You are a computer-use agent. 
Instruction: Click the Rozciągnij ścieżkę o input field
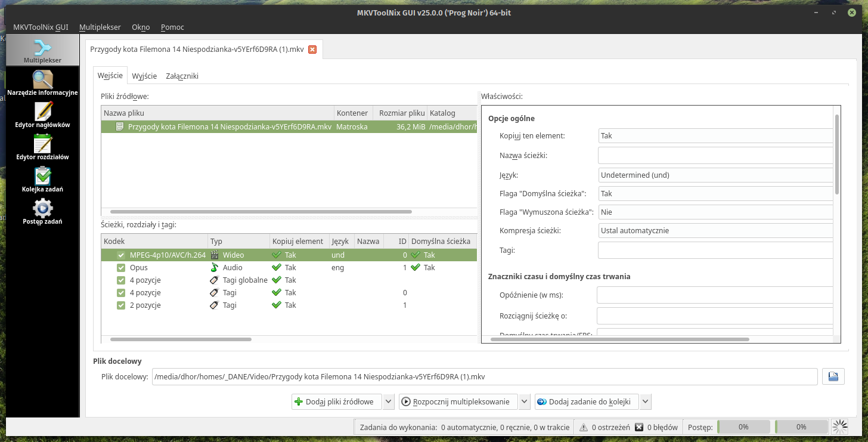coord(715,316)
